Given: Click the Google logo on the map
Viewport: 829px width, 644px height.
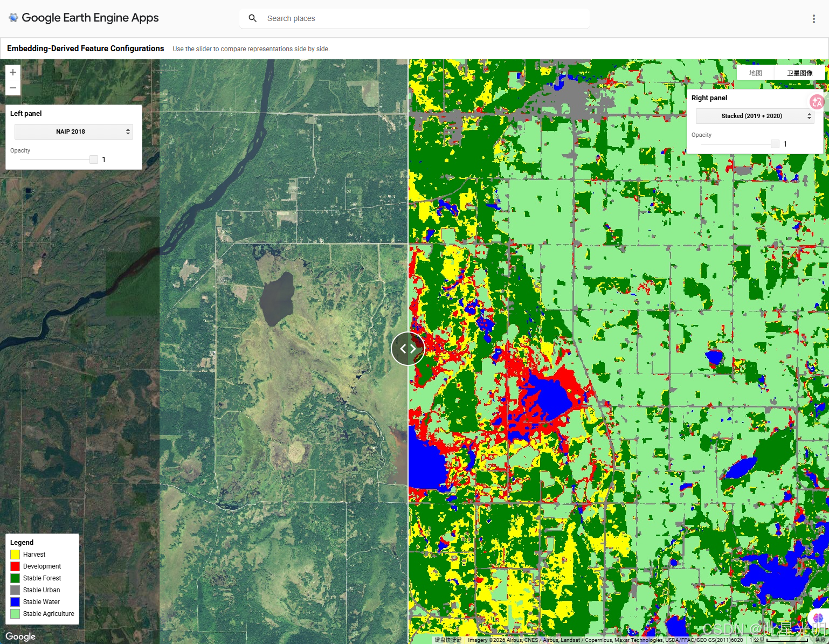Looking at the screenshot, I should tap(20, 636).
